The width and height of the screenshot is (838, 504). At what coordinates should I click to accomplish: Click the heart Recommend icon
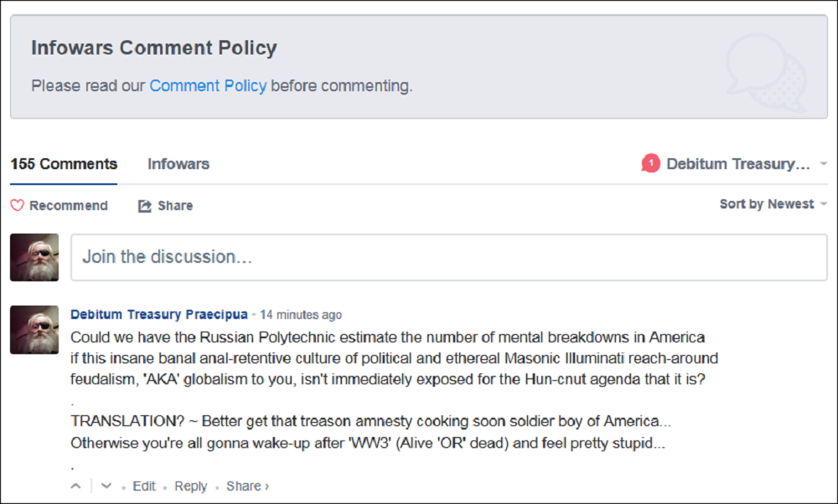(18, 206)
